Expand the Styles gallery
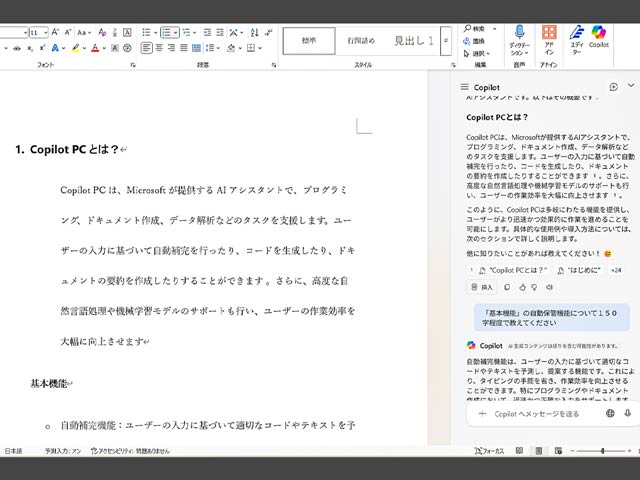The height and width of the screenshot is (480, 640). pos(446,40)
